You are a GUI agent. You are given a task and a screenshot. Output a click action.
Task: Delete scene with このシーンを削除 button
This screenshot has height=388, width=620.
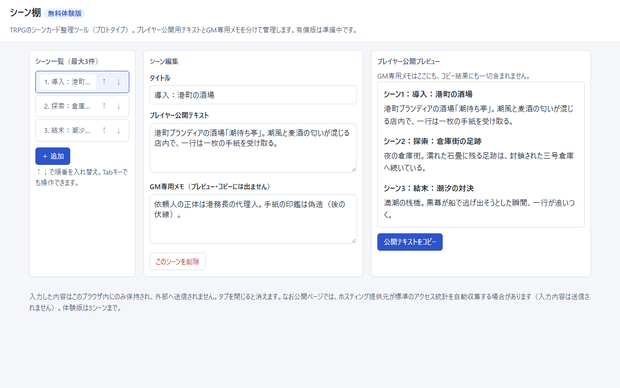[x=178, y=261]
